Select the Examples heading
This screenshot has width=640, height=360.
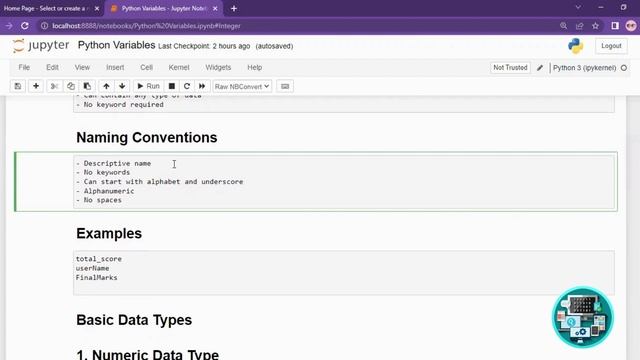click(x=109, y=233)
